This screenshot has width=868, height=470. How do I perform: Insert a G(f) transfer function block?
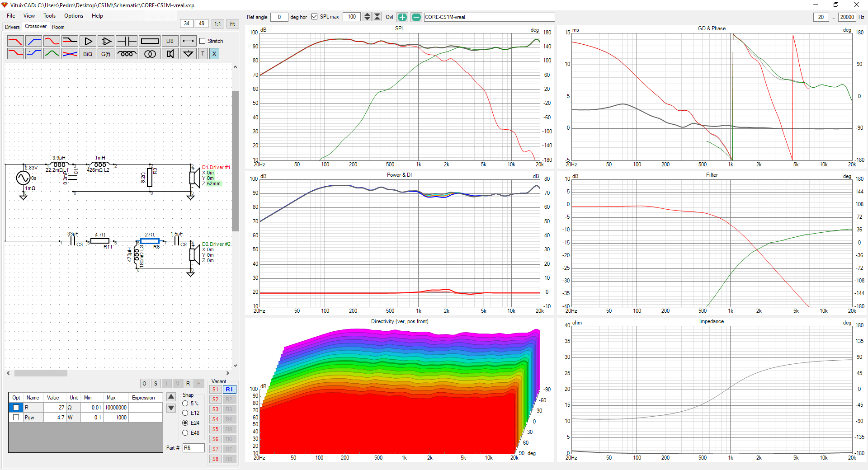106,54
